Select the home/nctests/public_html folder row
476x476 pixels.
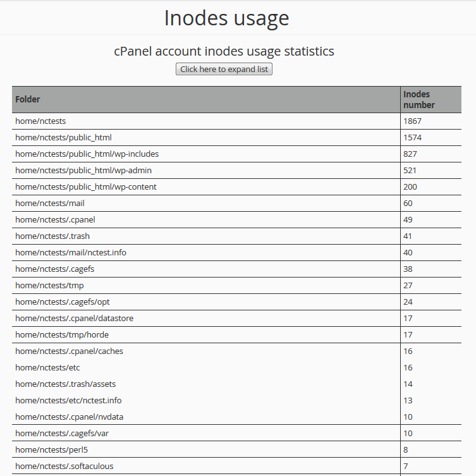click(x=237, y=138)
